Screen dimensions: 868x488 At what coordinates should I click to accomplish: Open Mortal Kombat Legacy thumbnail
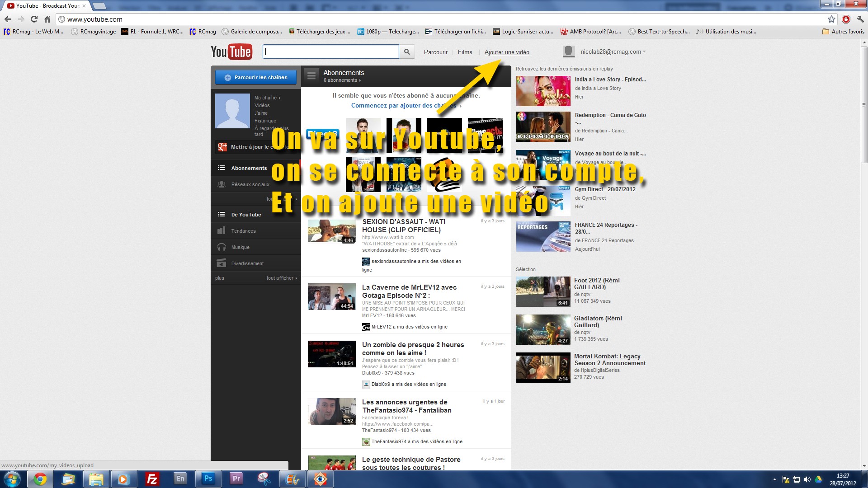(543, 367)
